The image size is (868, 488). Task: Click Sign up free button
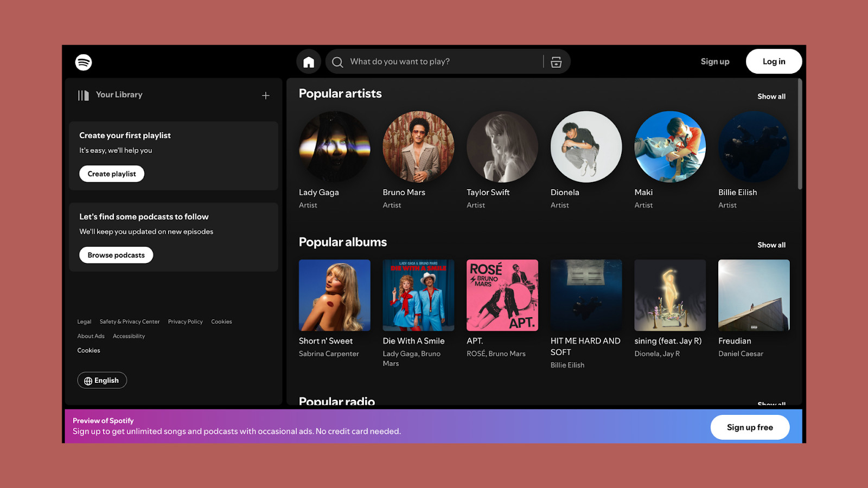(750, 427)
